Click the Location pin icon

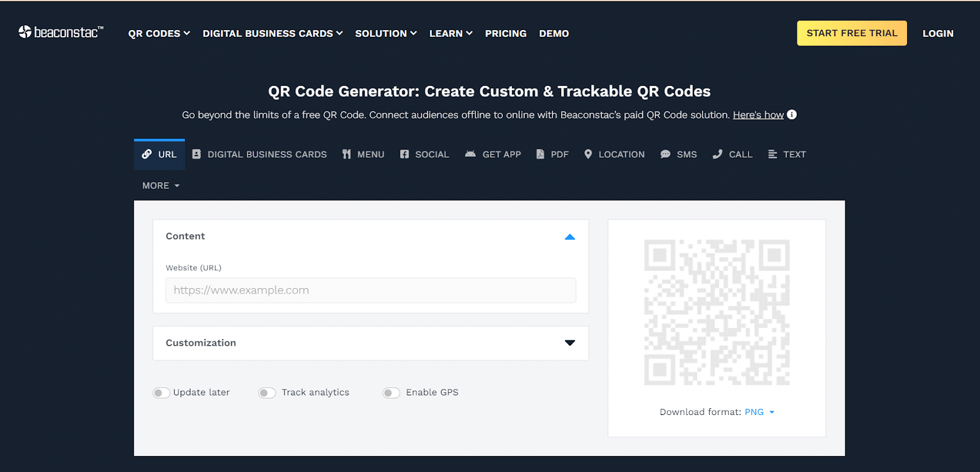(588, 154)
